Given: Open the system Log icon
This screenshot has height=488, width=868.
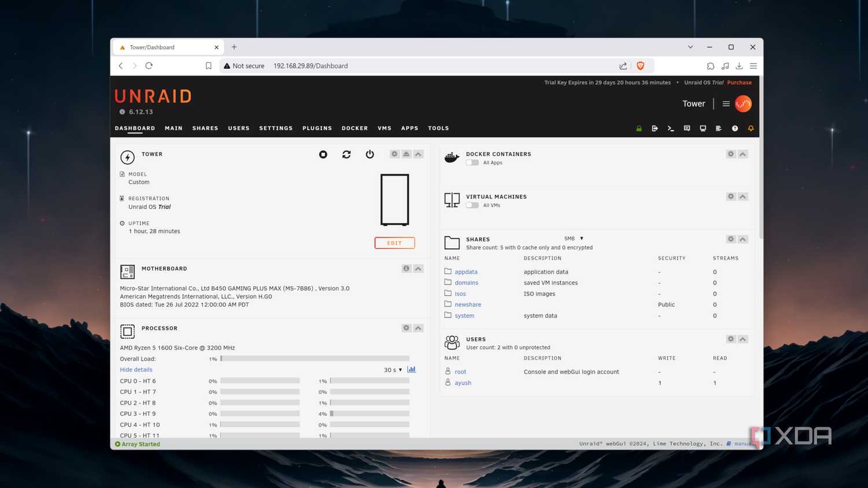Looking at the screenshot, I should [x=719, y=128].
